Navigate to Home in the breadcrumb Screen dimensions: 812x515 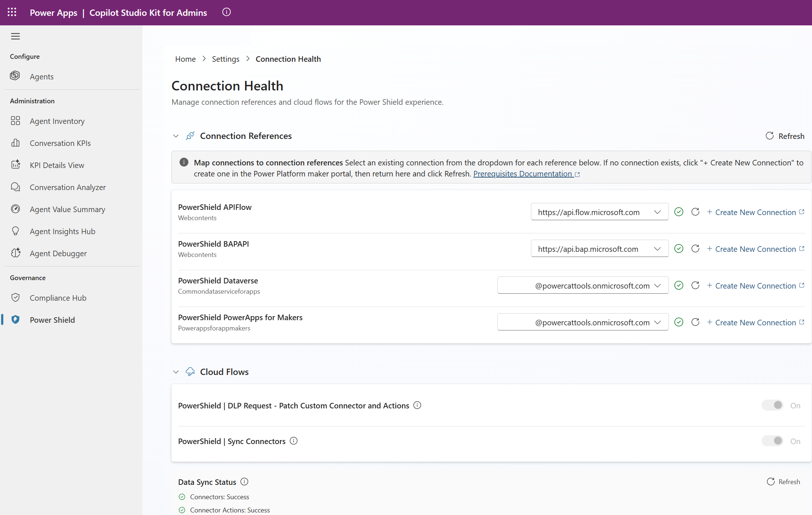point(185,59)
